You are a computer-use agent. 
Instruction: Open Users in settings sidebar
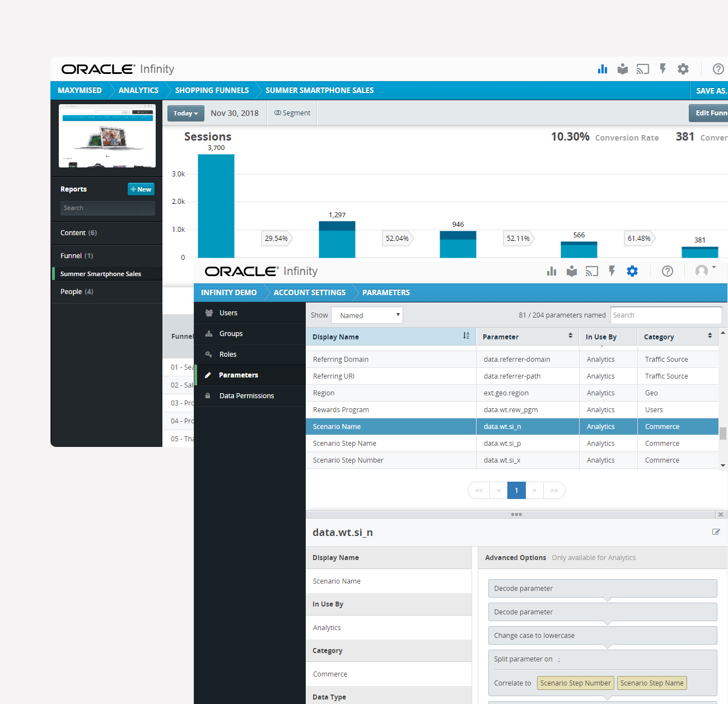pyautogui.click(x=250, y=313)
